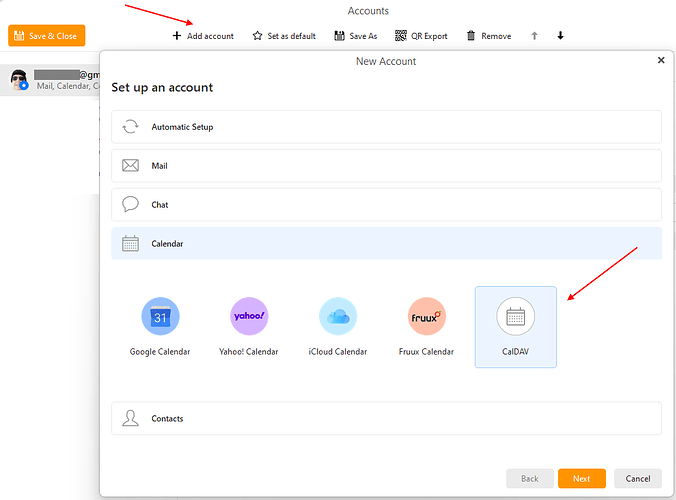Move account down with arrow icon
The image size is (676, 500).
click(x=560, y=36)
